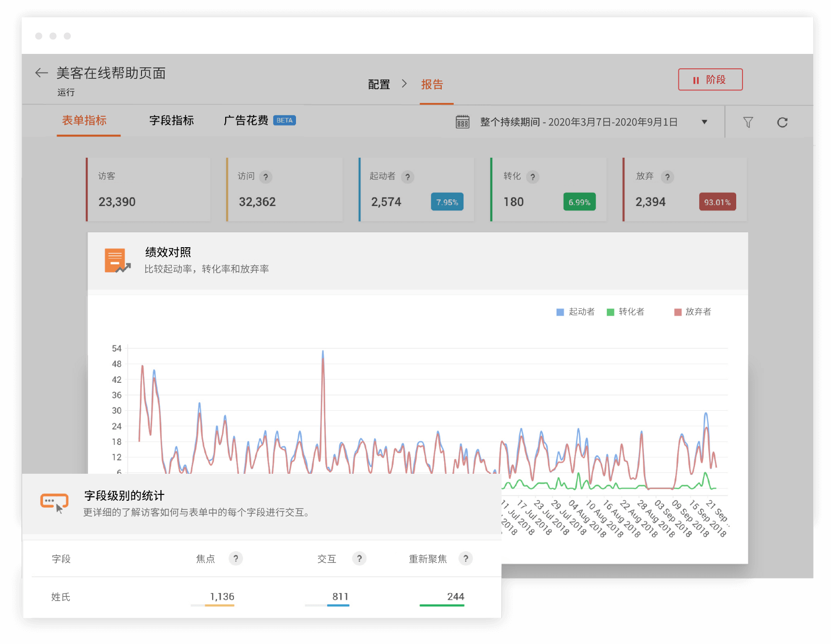This screenshot has height=644, width=831.
Task: Open the 整个持续期间 date range selector
Action: [x=578, y=122]
